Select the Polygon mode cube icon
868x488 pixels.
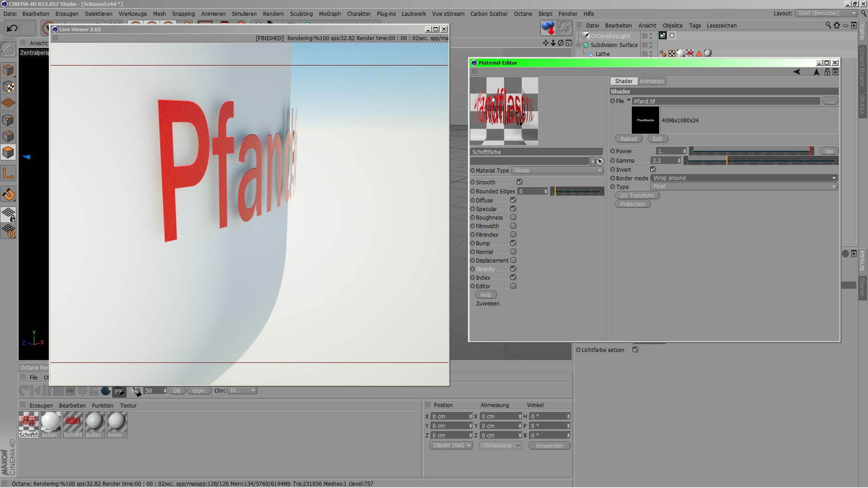point(8,152)
